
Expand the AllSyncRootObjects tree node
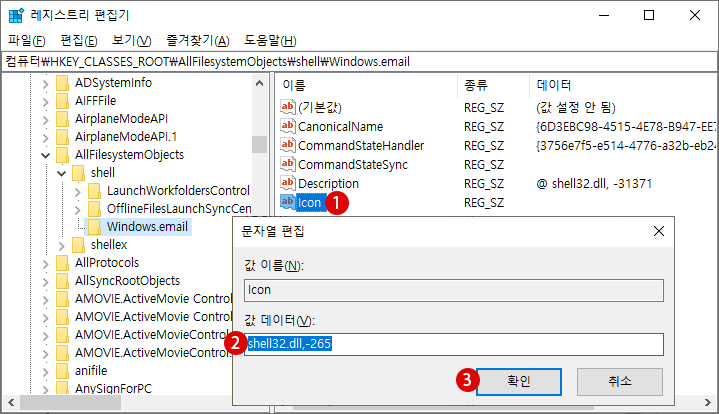pyautogui.click(x=45, y=282)
